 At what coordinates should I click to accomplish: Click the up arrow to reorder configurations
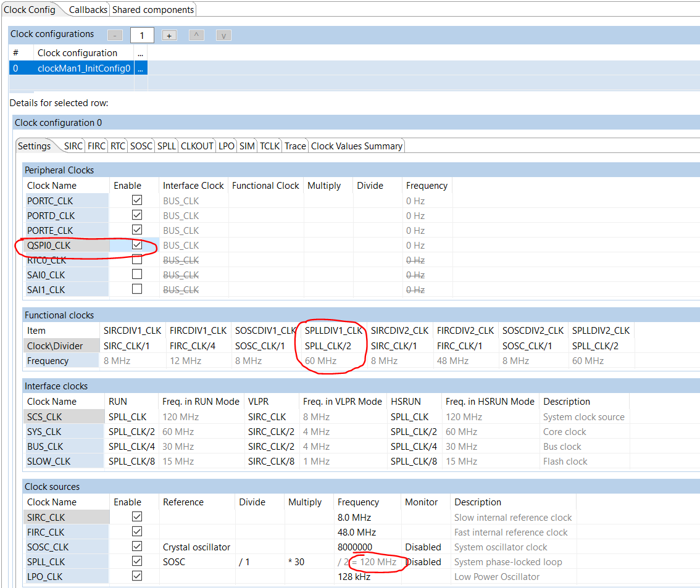point(196,35)
